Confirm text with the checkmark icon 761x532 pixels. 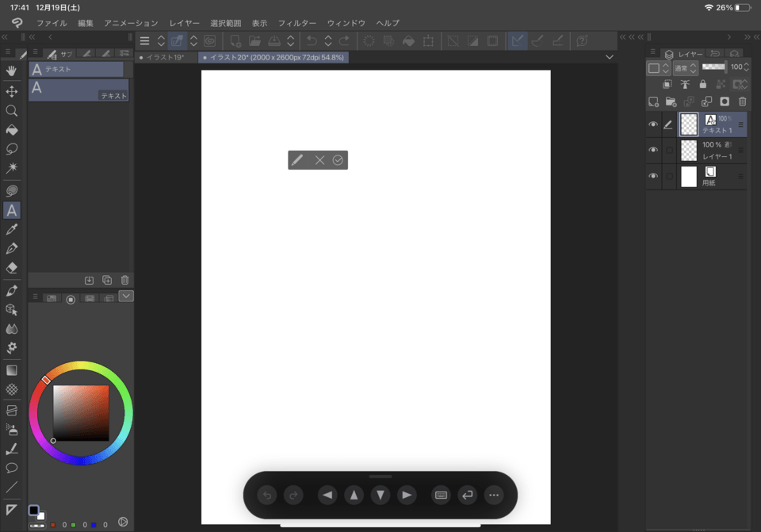[338, 160]
